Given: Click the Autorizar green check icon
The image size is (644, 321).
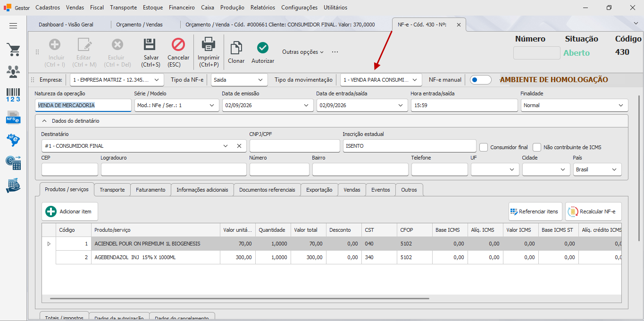Looking at the screenshot, I should point(263,48).
